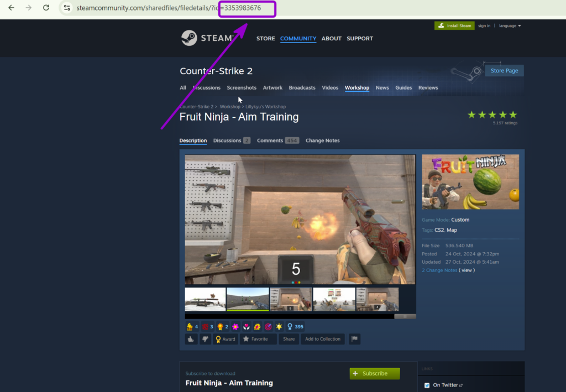Image resolution: width=566 pixels, height=392 pixels.
Task: Click the main screenshot showing number 5
Action: [x=300, y=219]
